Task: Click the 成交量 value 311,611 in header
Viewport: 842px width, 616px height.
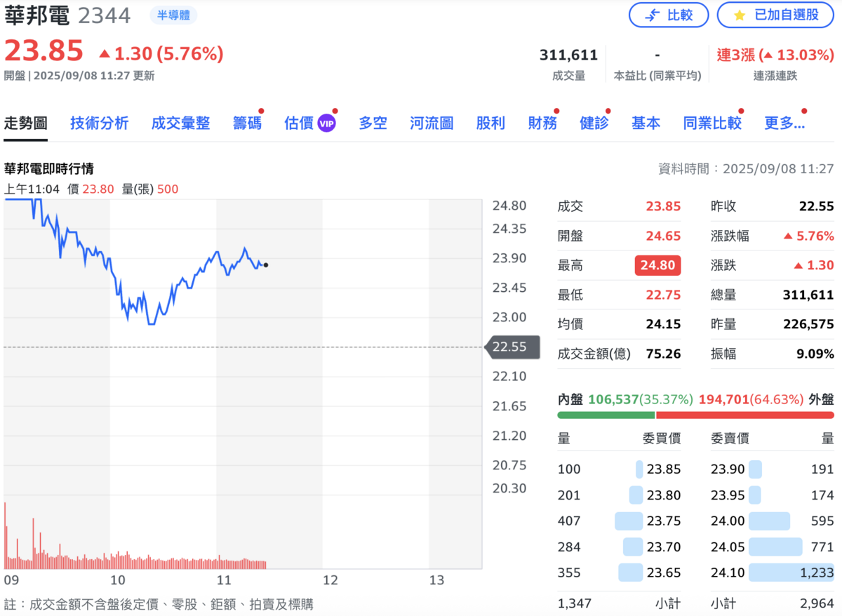Action: pos(568,55)
